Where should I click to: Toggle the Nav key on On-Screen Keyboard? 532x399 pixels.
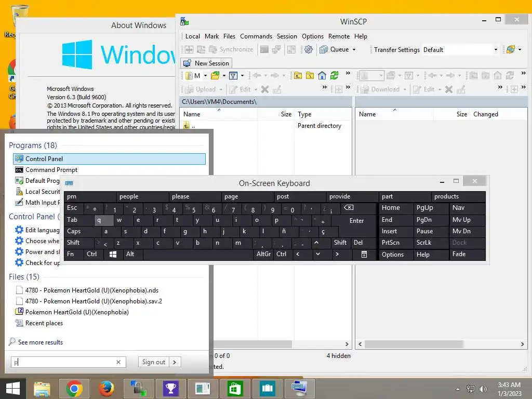point(467,208)
